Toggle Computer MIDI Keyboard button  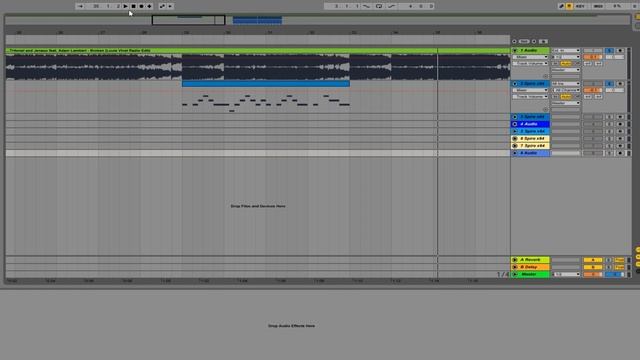tap(569, 6)
